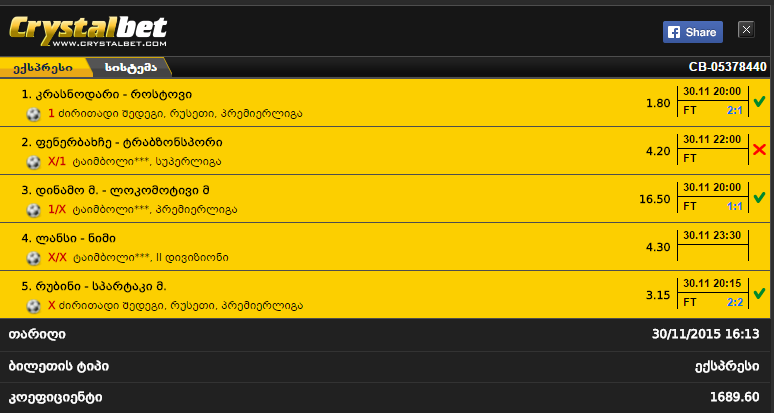Image resolution: width=774 pixels, height=413 pixels.
Task: Close the bet slip dialog
Action: click(x=746, y=30)
